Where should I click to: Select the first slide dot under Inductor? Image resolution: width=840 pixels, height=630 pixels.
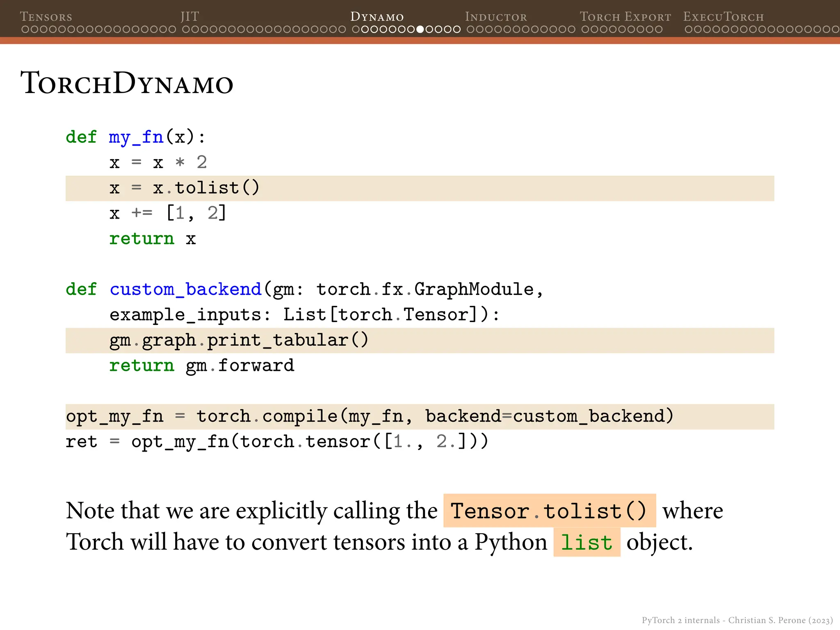471,30
